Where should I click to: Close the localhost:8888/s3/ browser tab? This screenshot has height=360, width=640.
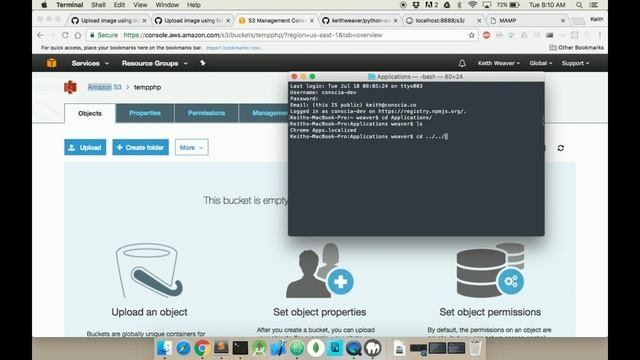[x=479, y=20]
